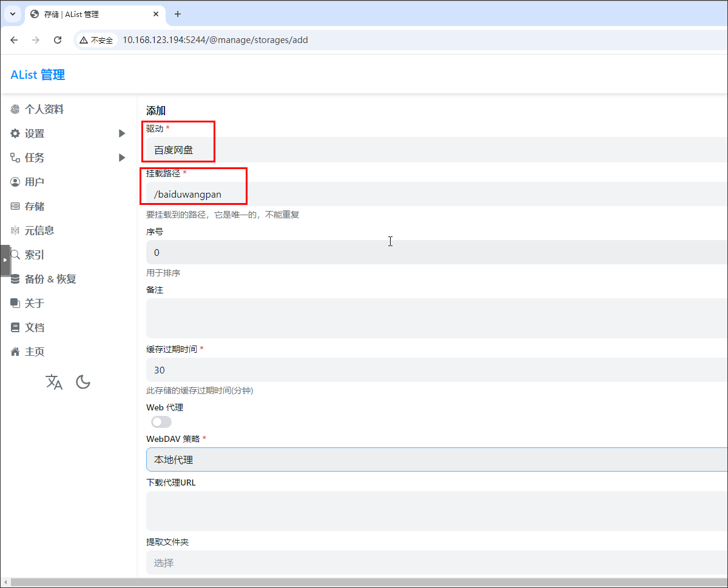Click the horizontal scrollbar at bottom
728x588 pixels.
[368, 583]
